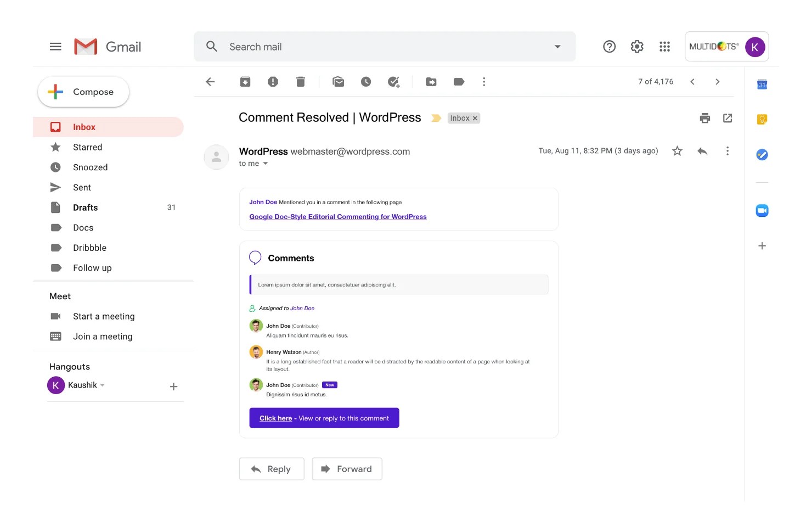Focus the Search mail field

[385, 47]
